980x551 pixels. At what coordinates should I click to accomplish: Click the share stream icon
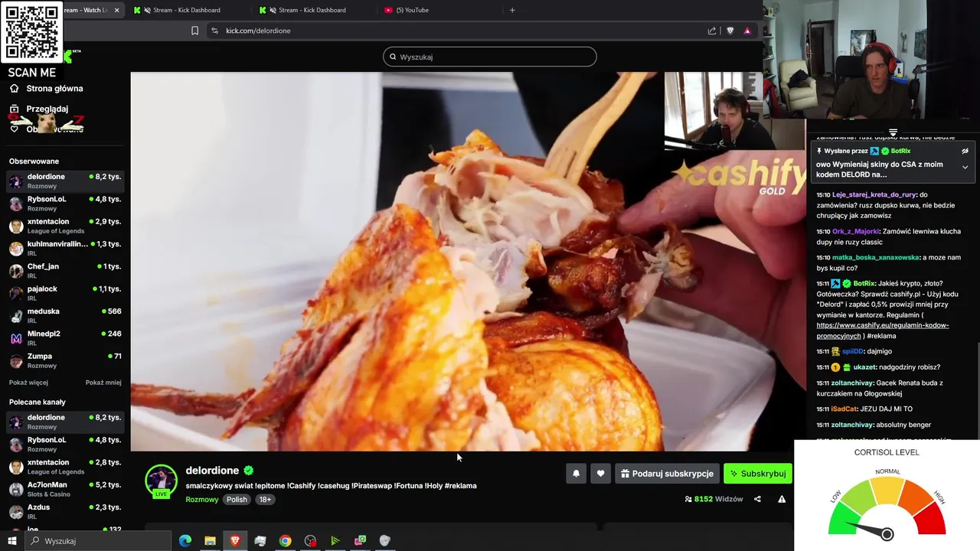click(x=757, y=499)
